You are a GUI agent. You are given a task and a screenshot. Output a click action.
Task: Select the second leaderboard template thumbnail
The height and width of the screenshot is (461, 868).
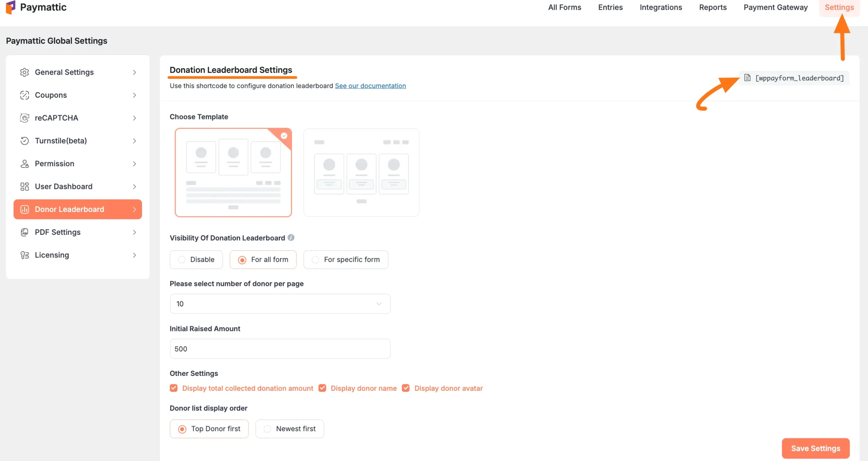[x=361, y=172]
